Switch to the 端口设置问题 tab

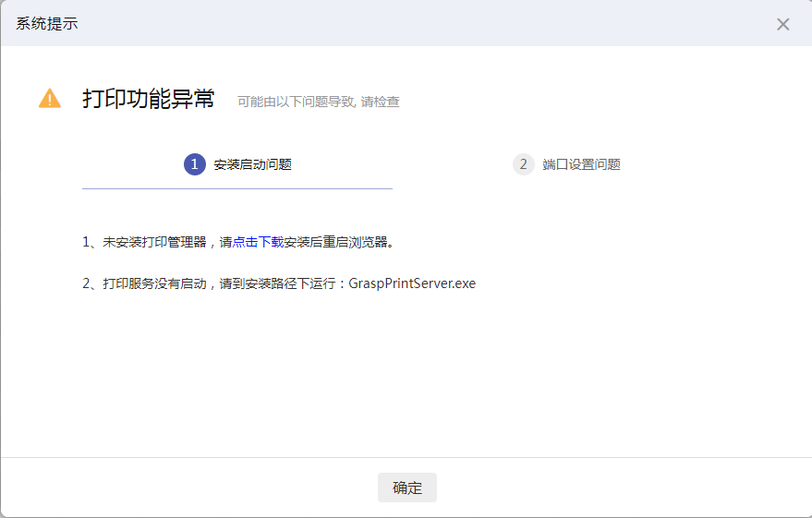pyautogui.click(x=566, y=164)
